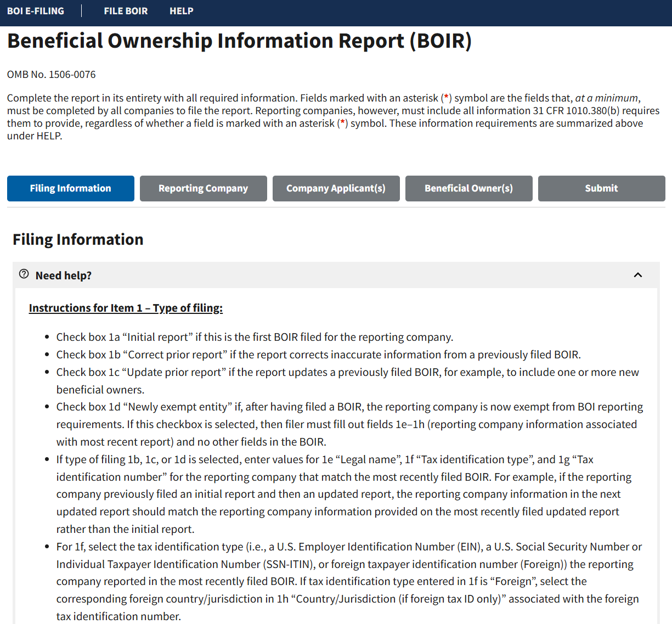Go to the Submit tab
This screenshot has width=672, height=624.
[602, 188]
